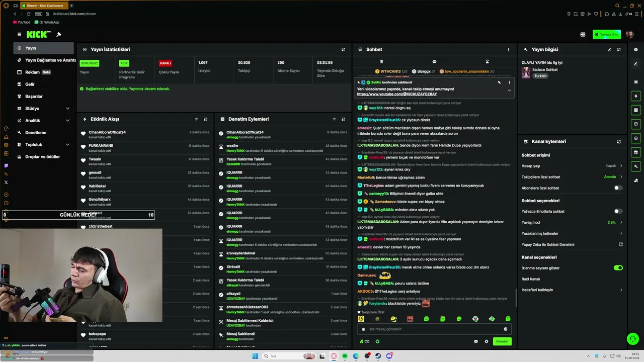Viewport: 644px width, 362px height.
Task: Click the Bir mesaj gönderin input field
Action: click(434, 329)
